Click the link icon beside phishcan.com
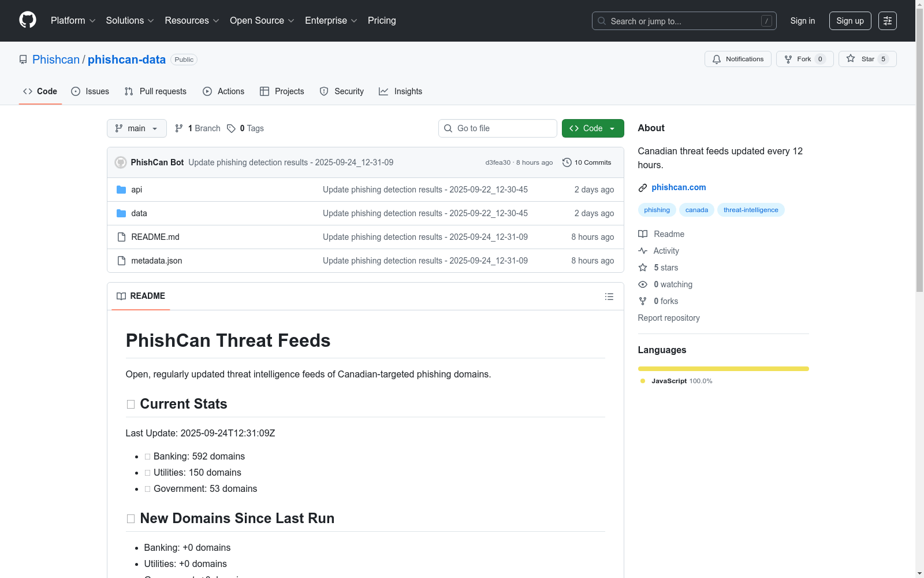Viewport: 924px width, 578px height. pyautogui.click(x=643, y=188)
